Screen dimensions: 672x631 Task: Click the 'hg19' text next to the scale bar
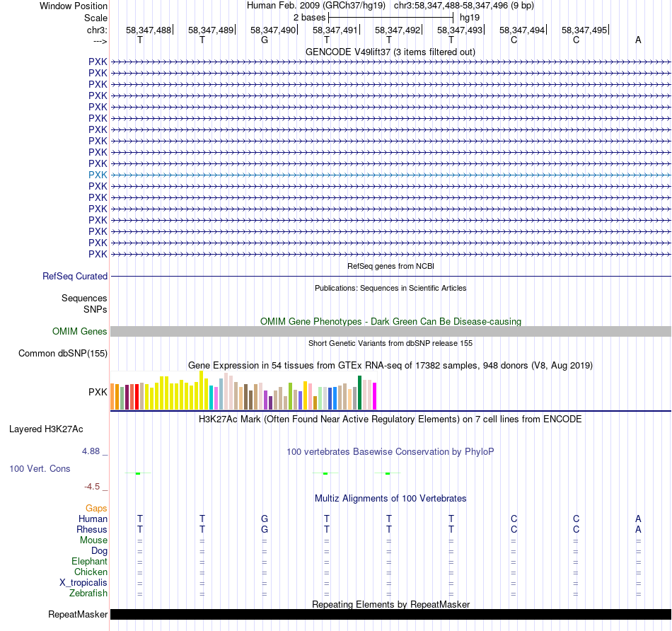point(469,18)
